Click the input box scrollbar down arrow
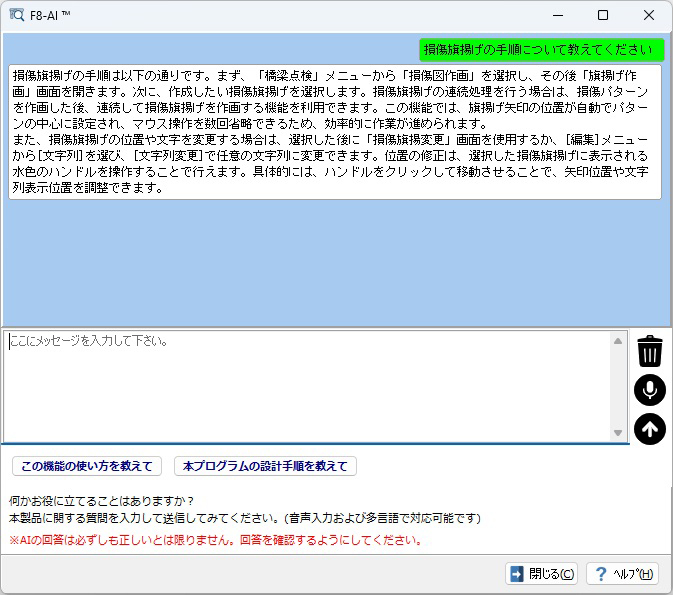Viewport: 673px width, 595px height. [x=618, y=433]
